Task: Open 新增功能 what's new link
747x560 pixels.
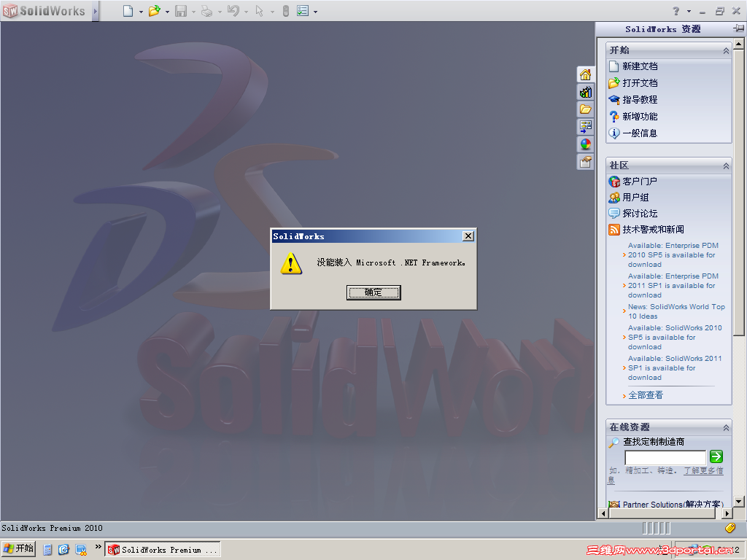Action: (x=640, y=116)
